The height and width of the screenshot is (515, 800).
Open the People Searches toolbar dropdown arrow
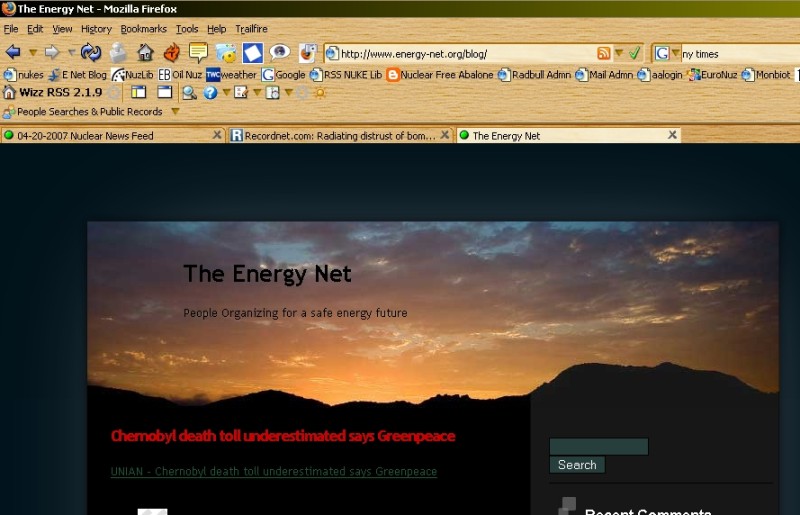tap(176, 111)
